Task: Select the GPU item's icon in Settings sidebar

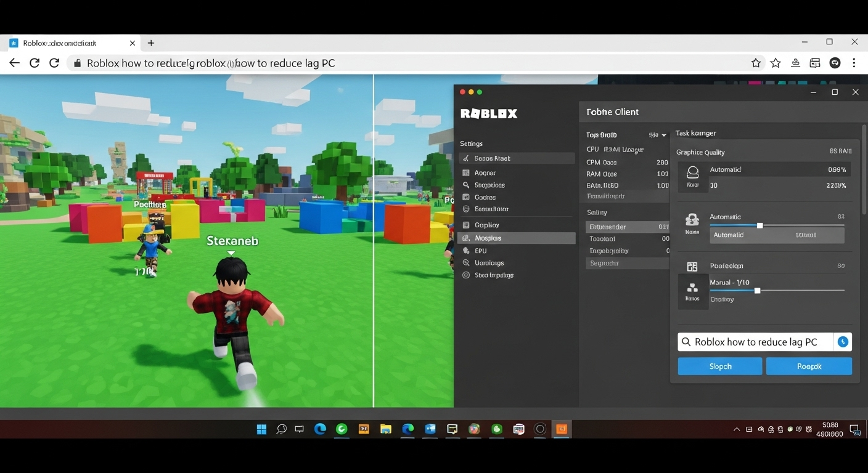Action: tap(467, 251)
